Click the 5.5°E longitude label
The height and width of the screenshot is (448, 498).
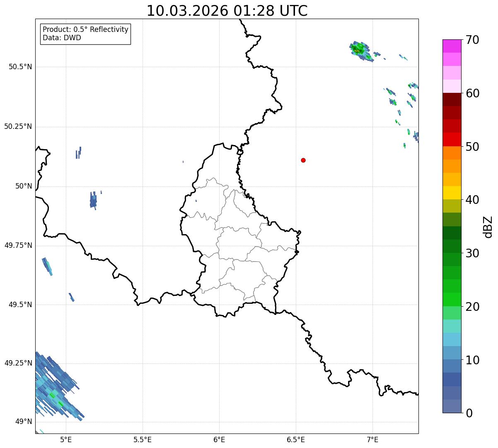[x=143, y=440]
